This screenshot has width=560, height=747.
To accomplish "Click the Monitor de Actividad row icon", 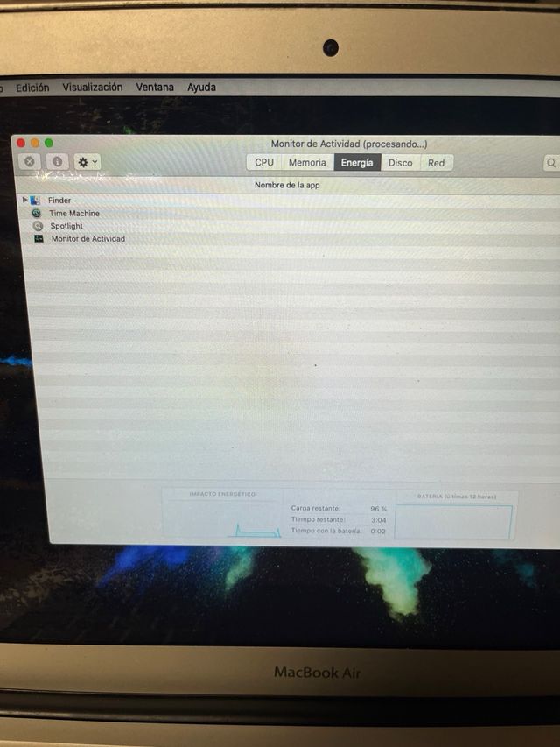I will point(39,239).
